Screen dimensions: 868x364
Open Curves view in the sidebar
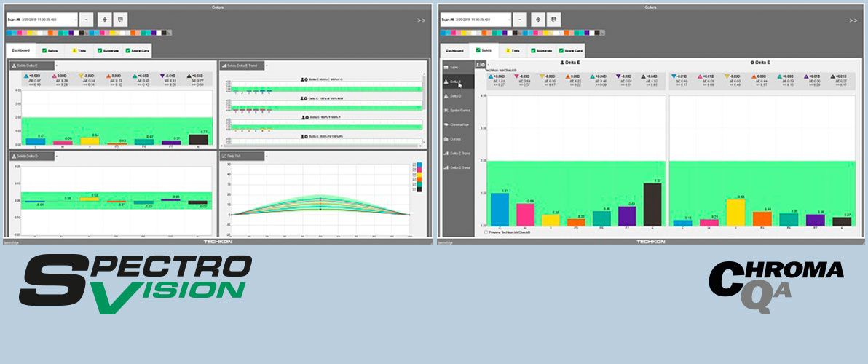click(x=458, y=139)
